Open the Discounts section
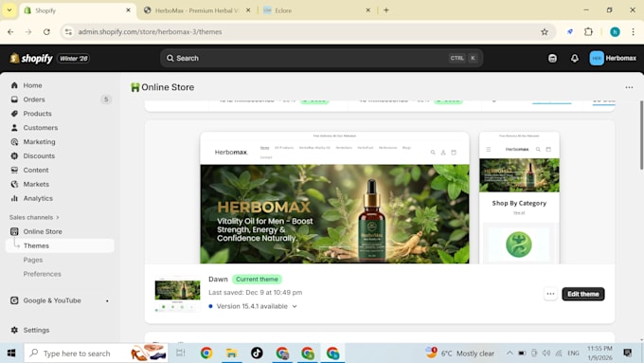644x363 pixels. click(x=39, y=155)
